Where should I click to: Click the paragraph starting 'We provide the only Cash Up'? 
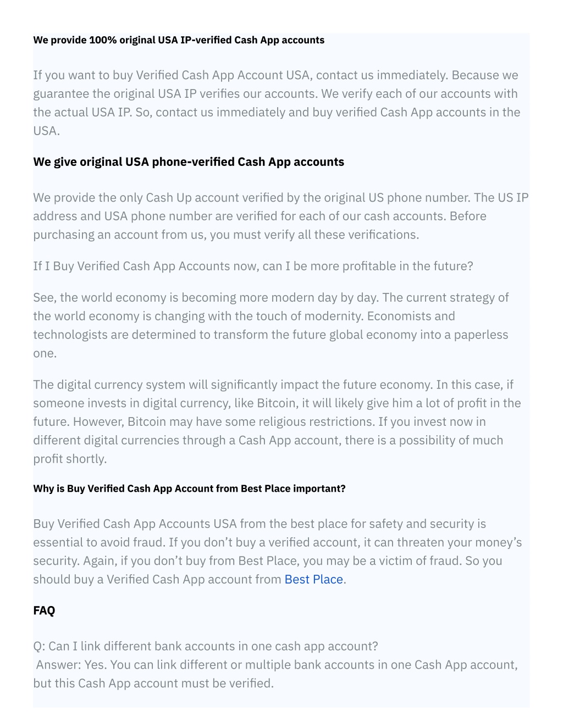pos(281,216)
